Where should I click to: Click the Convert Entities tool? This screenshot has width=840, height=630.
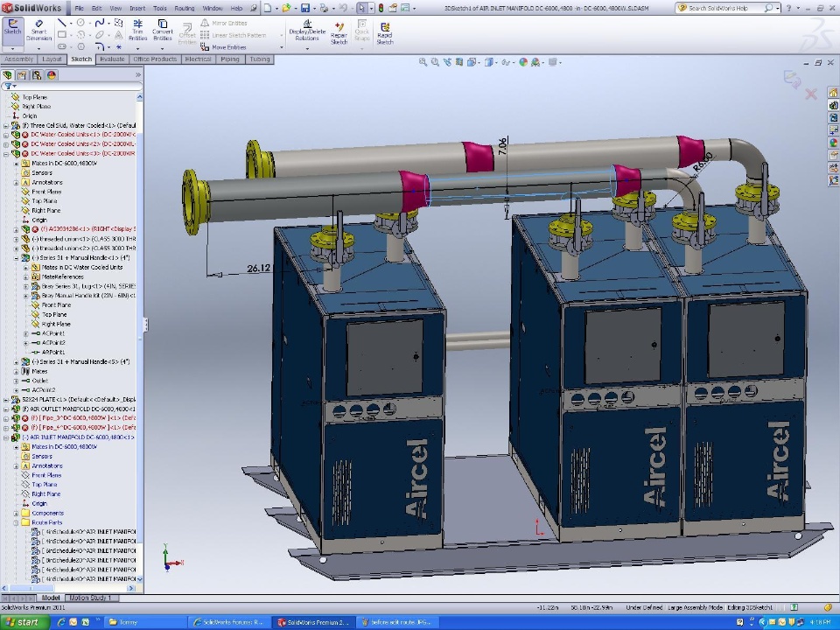pyautogui.click(x=163, y=30)
